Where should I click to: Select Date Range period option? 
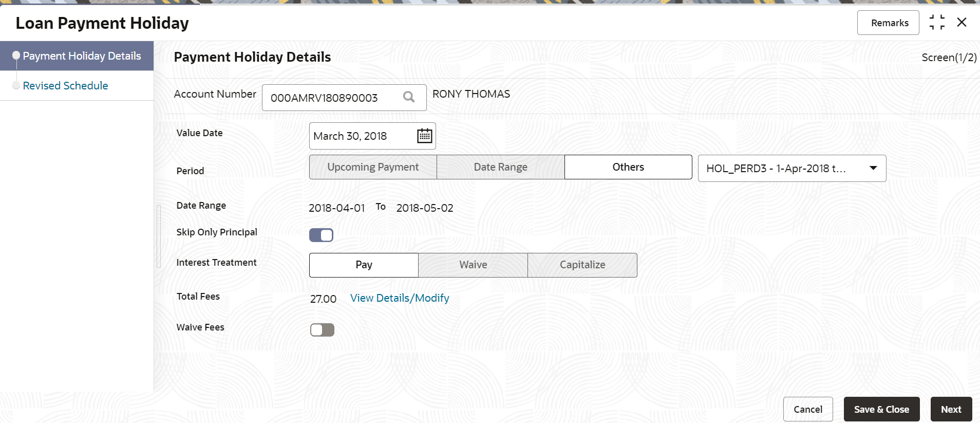click(500, 167)
